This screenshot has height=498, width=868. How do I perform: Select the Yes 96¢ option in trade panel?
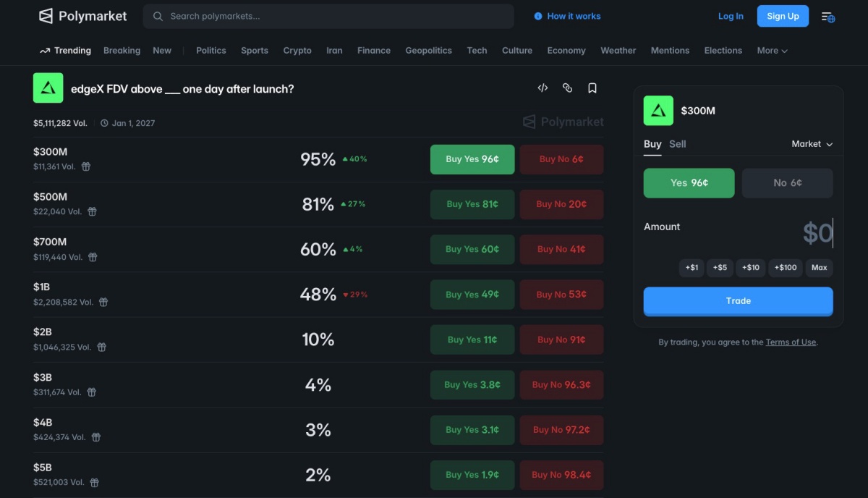click(x=689, y=183)
